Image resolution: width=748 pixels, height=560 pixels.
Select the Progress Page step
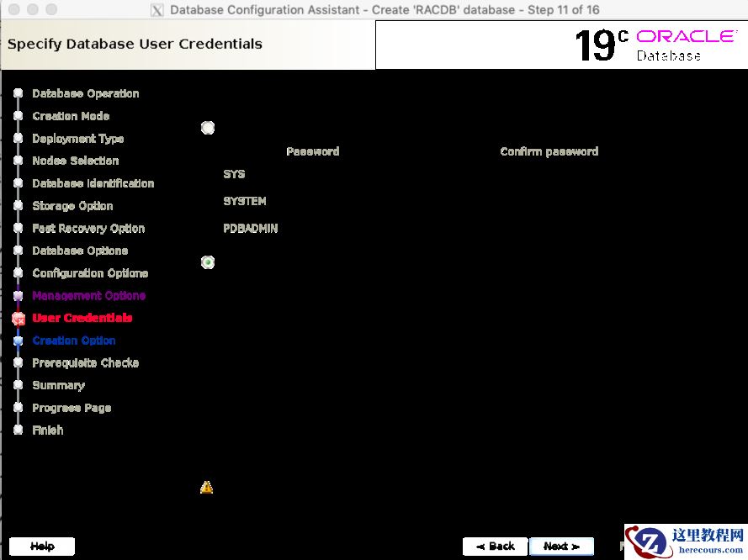72,408
